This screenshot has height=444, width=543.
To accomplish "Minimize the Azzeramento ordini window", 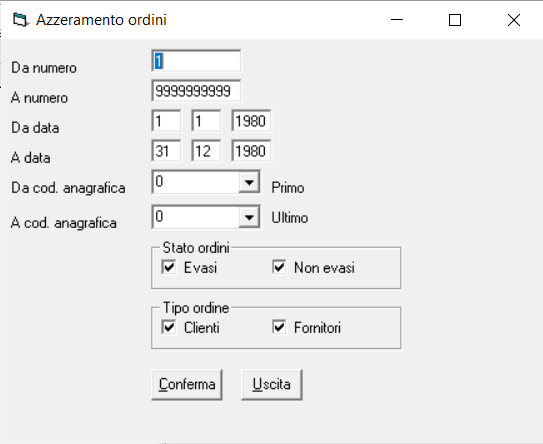I will click(397, 20).
